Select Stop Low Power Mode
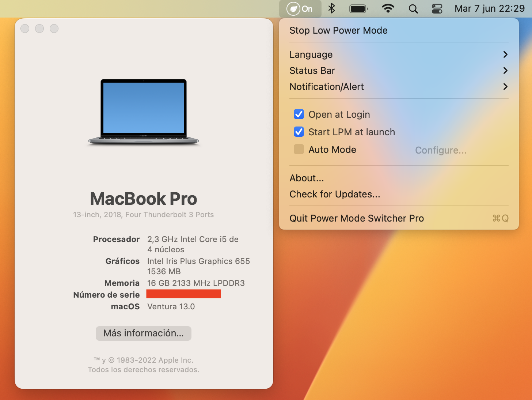Image resolution: width=532 pixels, height=400 pixels. (x=399, y=30)
